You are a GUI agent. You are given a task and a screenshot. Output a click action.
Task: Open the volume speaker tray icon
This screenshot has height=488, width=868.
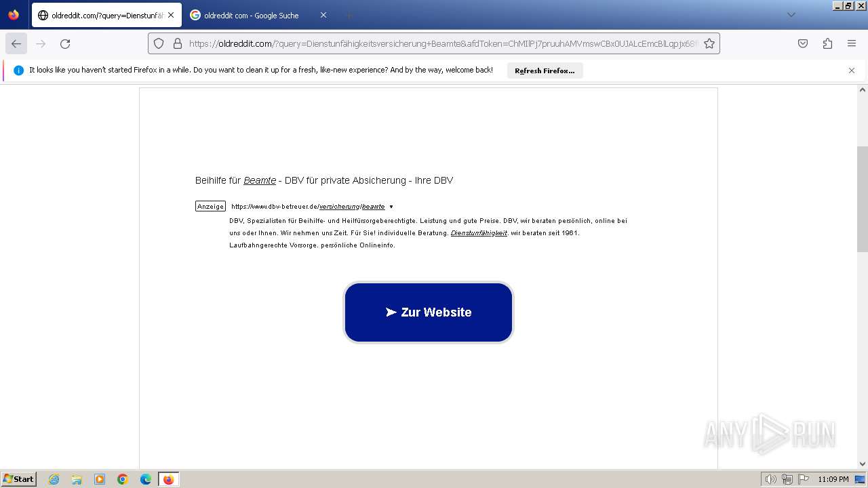(x=770, y=479)
